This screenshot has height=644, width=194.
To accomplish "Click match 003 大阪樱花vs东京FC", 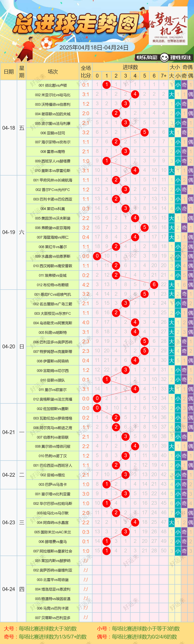I will [53, 313].
